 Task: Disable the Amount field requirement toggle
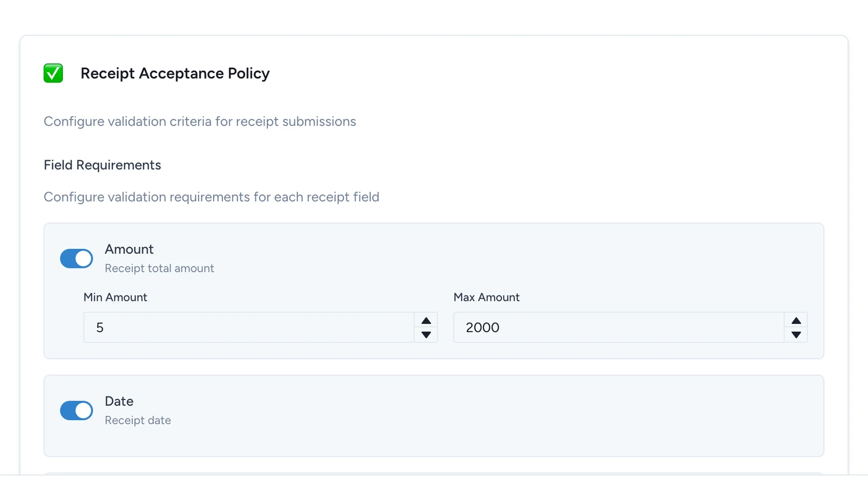pos(76,259)
